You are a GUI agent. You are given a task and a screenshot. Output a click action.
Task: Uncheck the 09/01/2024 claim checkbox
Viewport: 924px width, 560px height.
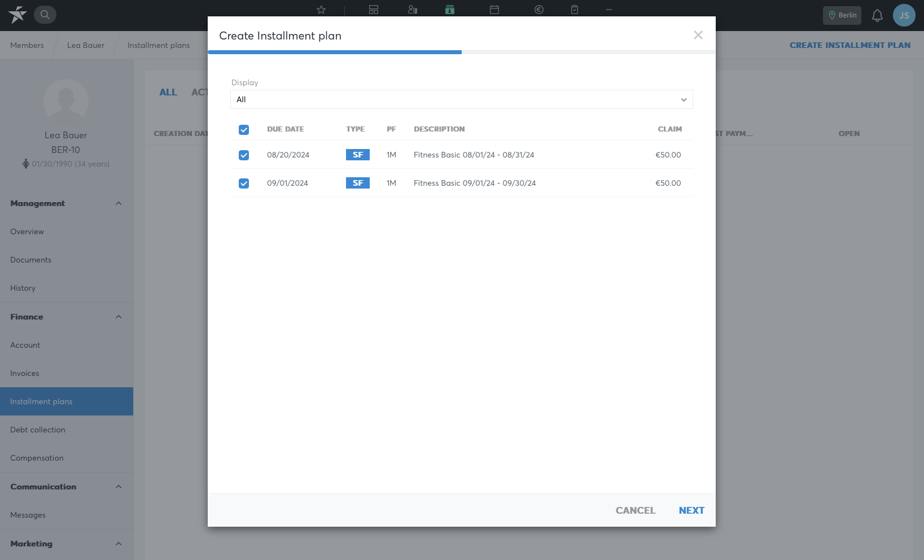244,183
